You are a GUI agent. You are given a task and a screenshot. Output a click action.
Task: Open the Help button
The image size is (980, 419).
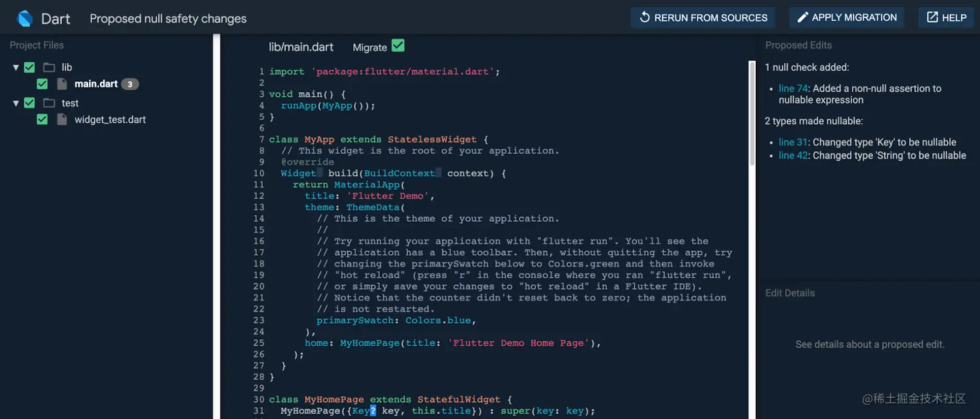point(946,18)
